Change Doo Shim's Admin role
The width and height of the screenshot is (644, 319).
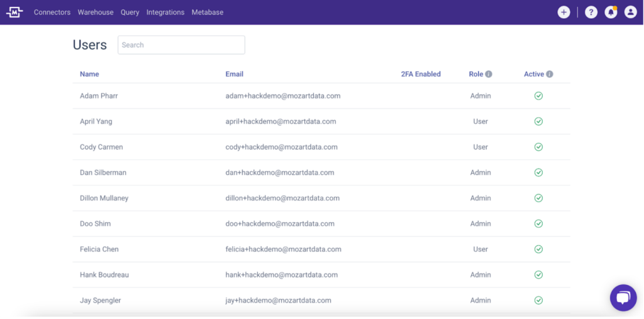480,223
